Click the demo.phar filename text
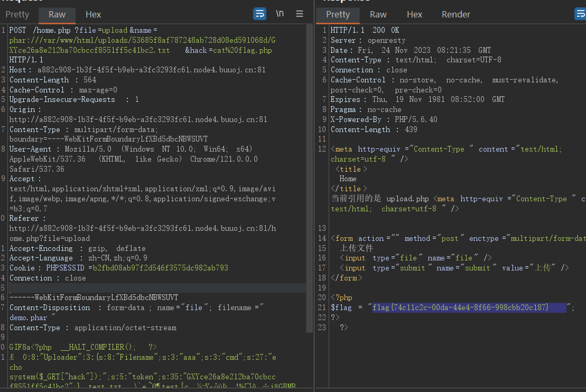The width and height of the screenshot is (586, 392). point(29,318)
